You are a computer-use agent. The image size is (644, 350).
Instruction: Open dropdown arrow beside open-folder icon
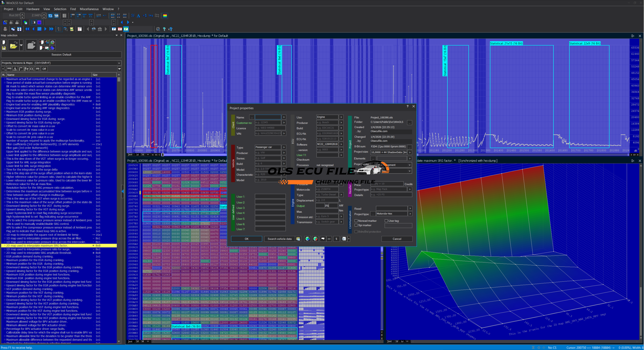[21, 46]
